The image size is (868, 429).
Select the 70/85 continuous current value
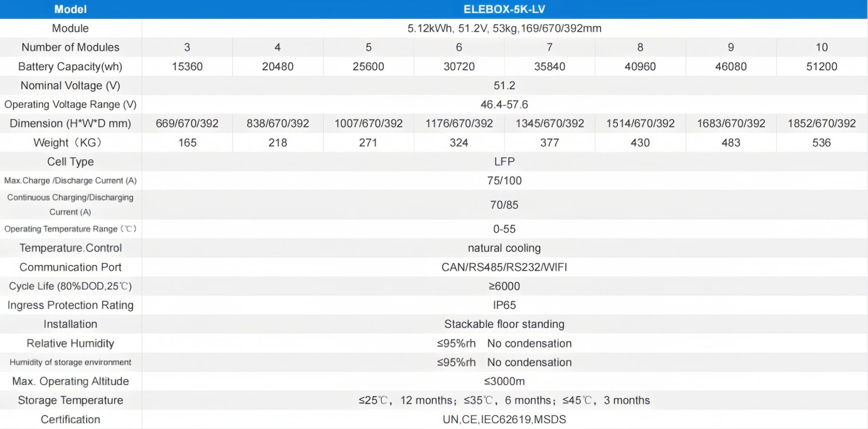[x=504, y=205]
